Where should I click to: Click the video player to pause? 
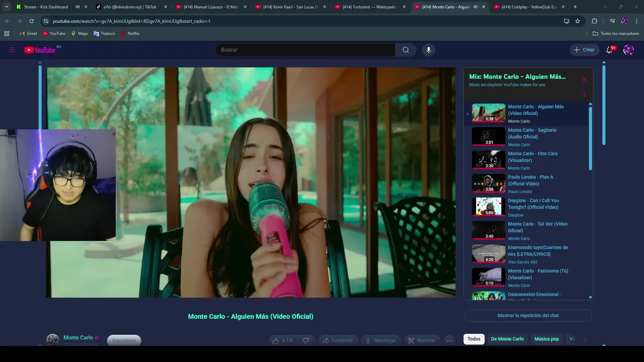[x=251, y=182]
